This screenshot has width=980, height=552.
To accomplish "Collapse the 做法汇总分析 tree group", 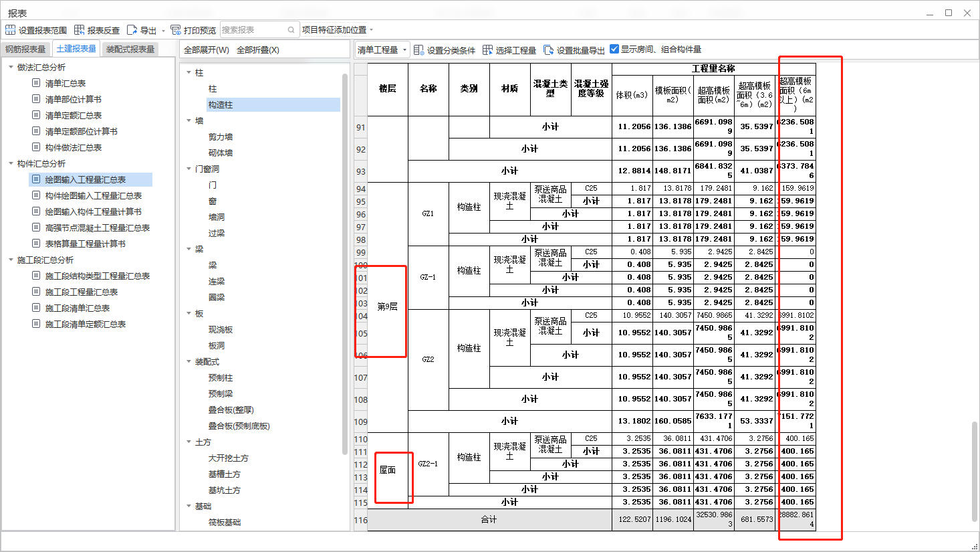I will (11, 67).
